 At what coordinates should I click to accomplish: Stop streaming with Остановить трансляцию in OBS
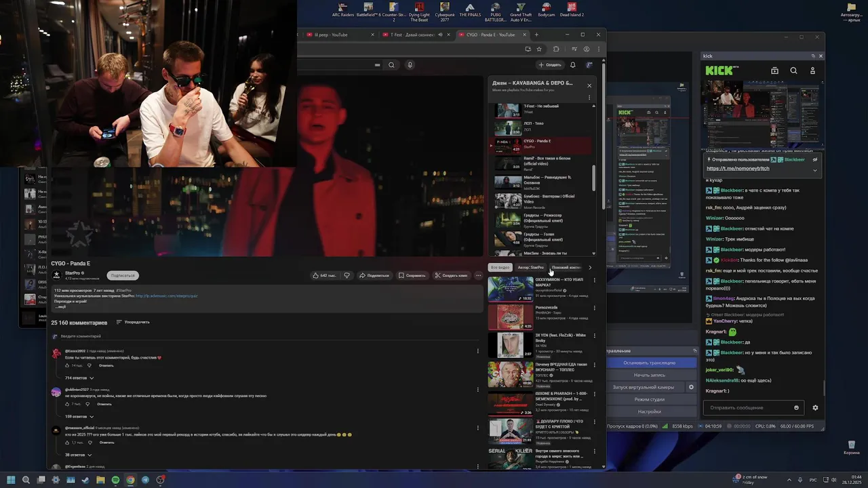(649, 363)
